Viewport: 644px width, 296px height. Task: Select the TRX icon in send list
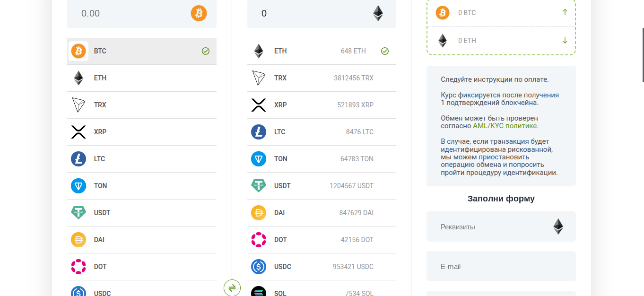(x=78, y=105)
